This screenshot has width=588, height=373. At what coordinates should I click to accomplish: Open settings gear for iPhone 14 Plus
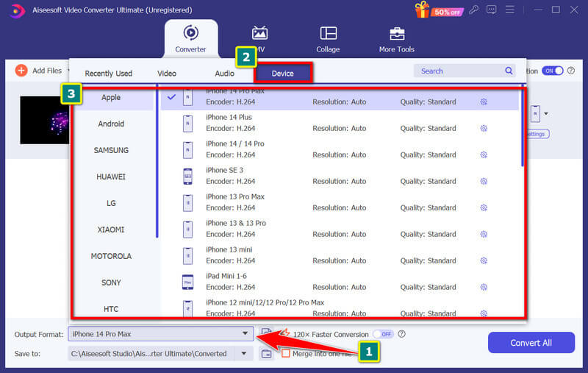coord(484,128)
